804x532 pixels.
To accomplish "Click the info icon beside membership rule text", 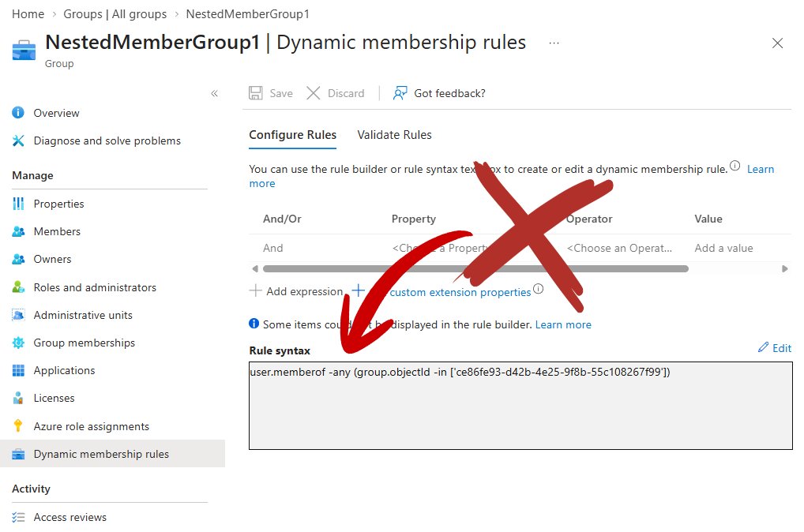I will (x=734, y=166).
